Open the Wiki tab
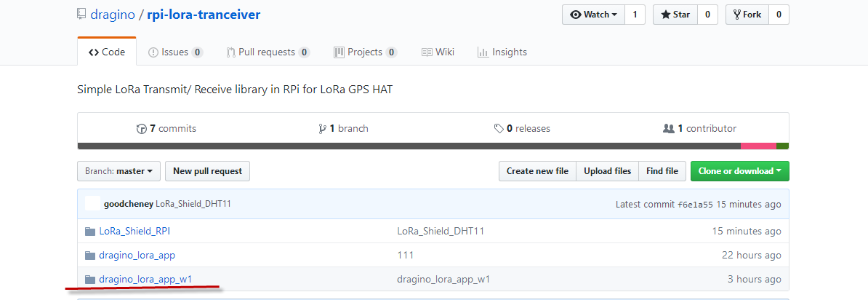The width and height of the screenshot is (868, 300). click(438, 52)
